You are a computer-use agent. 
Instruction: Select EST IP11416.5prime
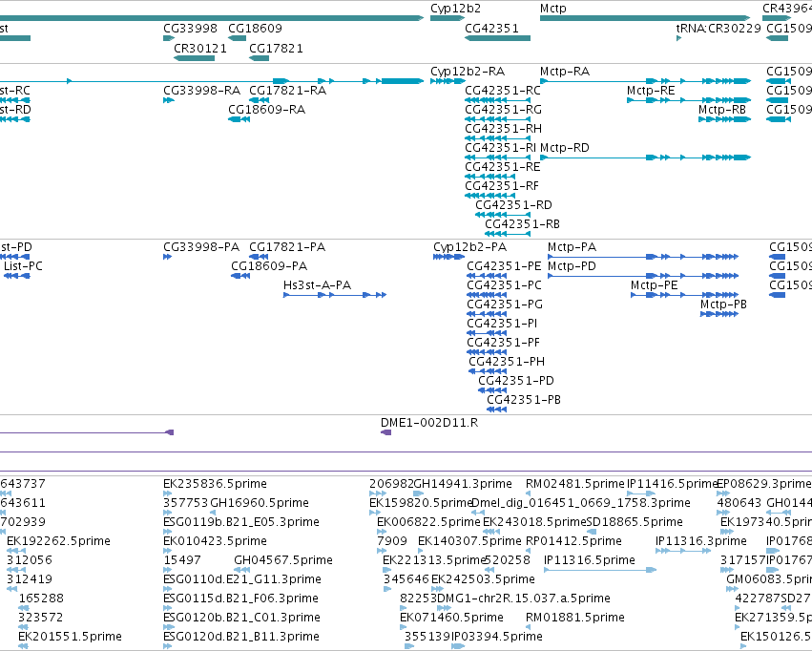pos(641,493)
